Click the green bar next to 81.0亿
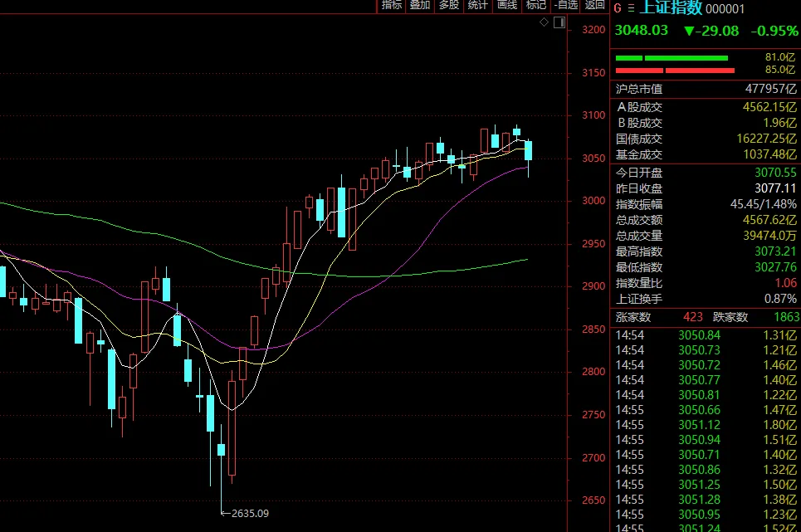The width and height of the screenshot is (801, 532). (x=672, y=58)
